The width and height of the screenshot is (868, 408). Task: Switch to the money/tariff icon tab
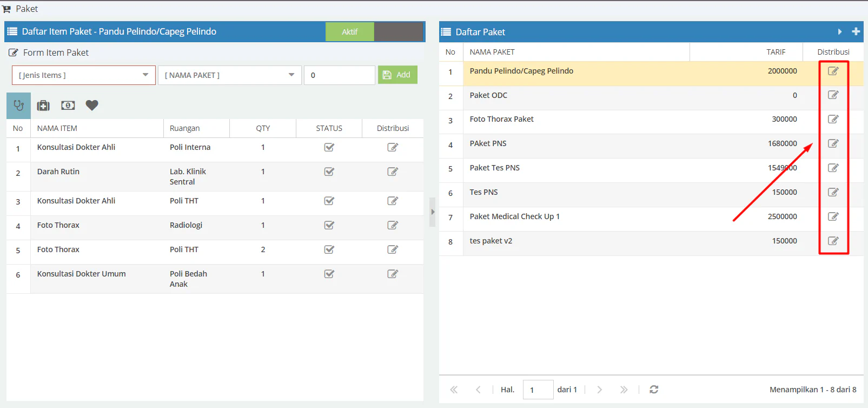68,106
